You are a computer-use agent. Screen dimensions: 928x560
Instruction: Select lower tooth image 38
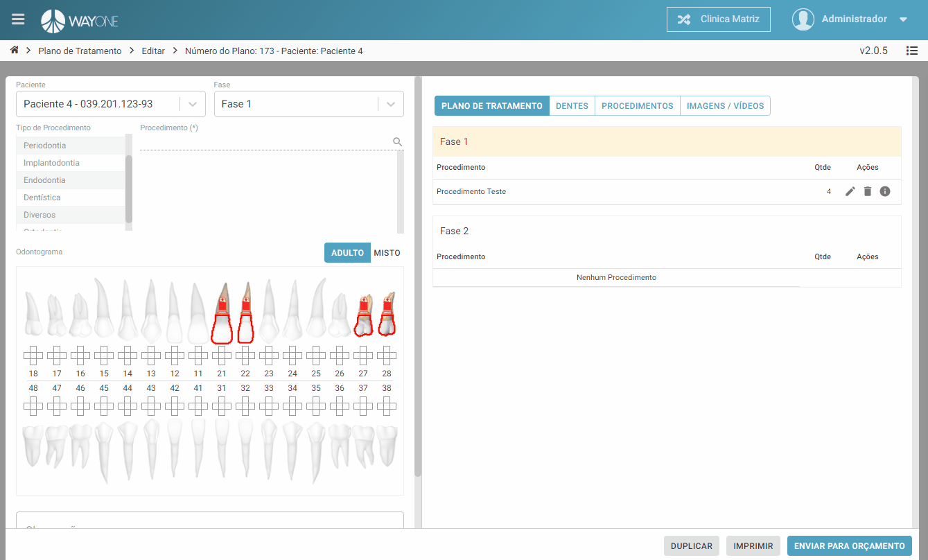point(387,446)
